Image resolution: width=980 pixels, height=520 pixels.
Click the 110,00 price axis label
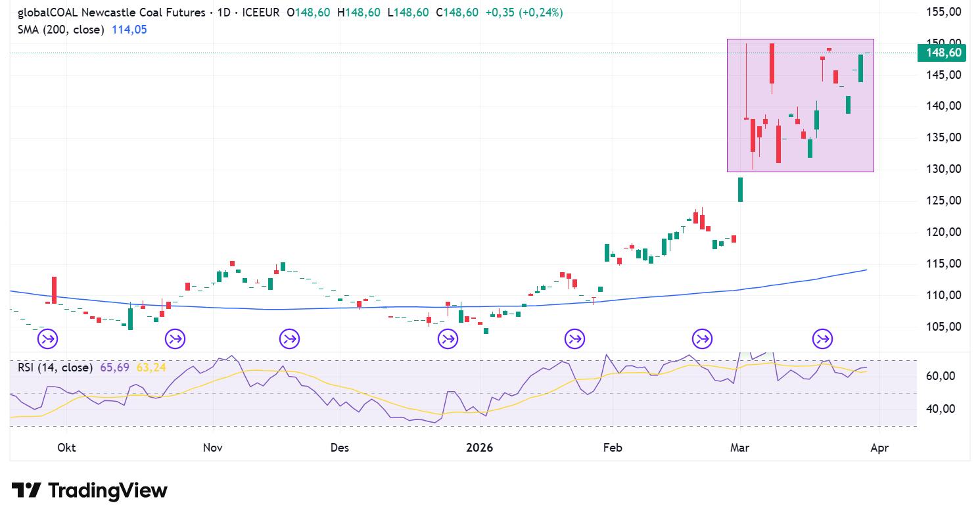[x=943, y=295]
